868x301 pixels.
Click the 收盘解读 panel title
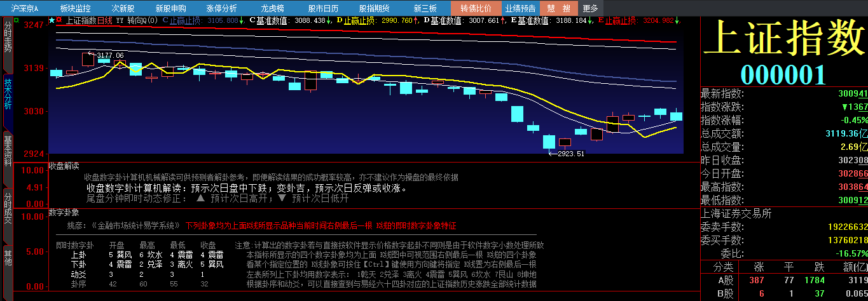(x=64, y=166)
